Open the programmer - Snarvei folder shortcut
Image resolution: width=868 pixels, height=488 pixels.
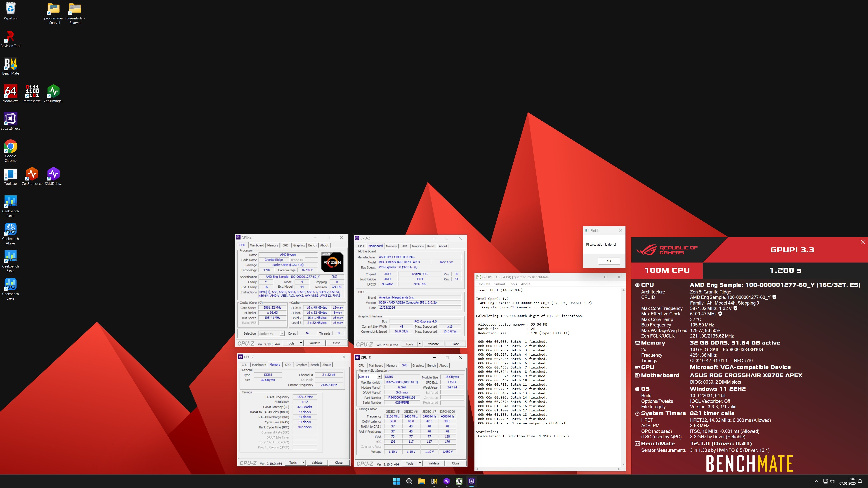point(54,14)
